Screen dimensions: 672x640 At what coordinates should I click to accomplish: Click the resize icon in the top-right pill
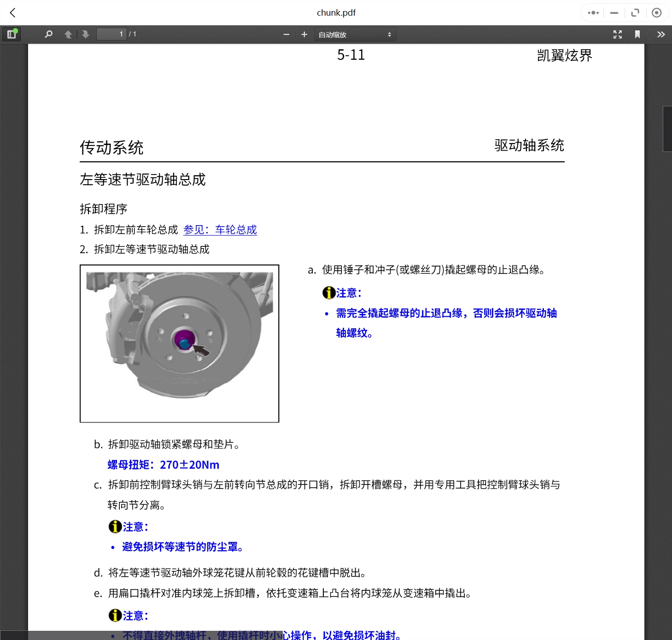635,12
